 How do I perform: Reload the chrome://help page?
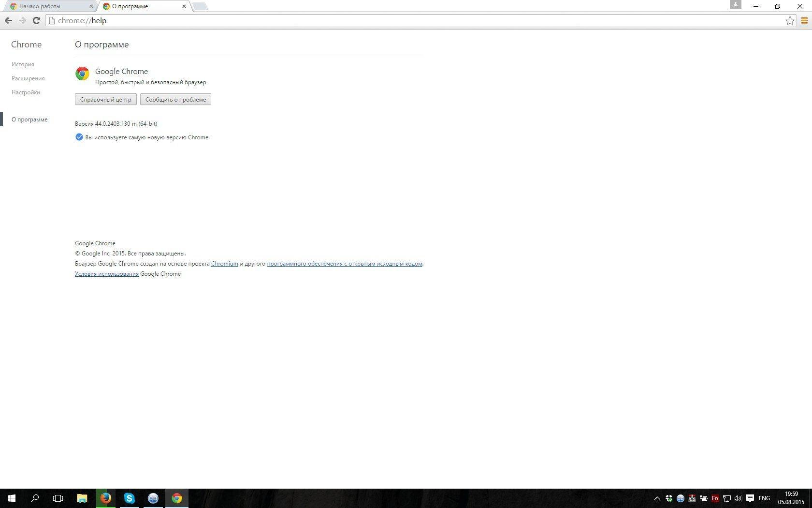[36, 20]
